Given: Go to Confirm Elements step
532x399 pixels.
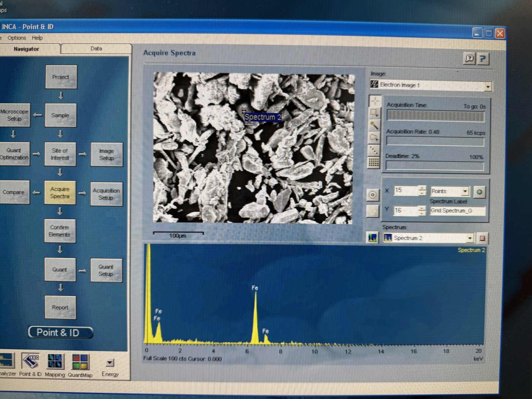Looking at the screenshot, I should pyautogui.click(x=60, y=231).
